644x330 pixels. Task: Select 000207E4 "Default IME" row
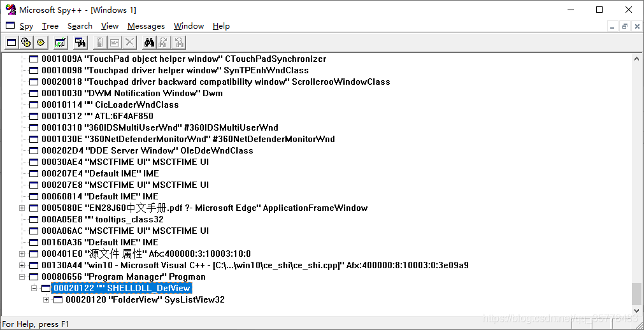click(x=100, y=173)
